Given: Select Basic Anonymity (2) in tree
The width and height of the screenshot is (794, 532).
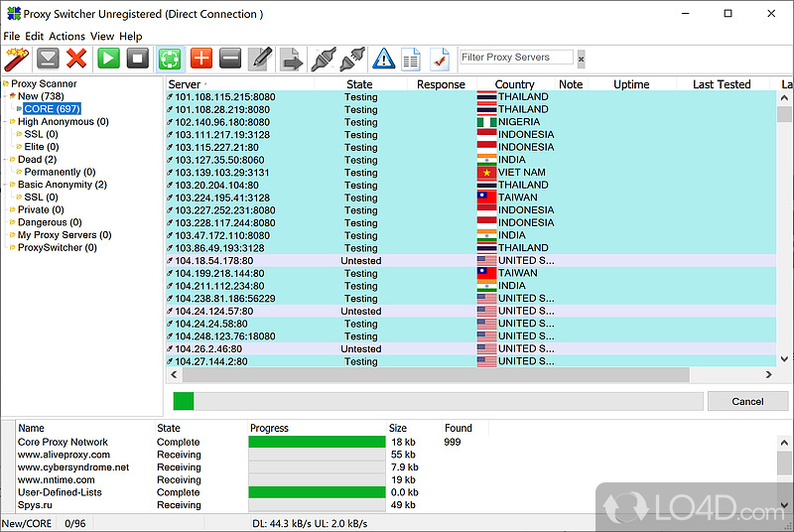Looking at the screenshot, I should tap(62, 185).
